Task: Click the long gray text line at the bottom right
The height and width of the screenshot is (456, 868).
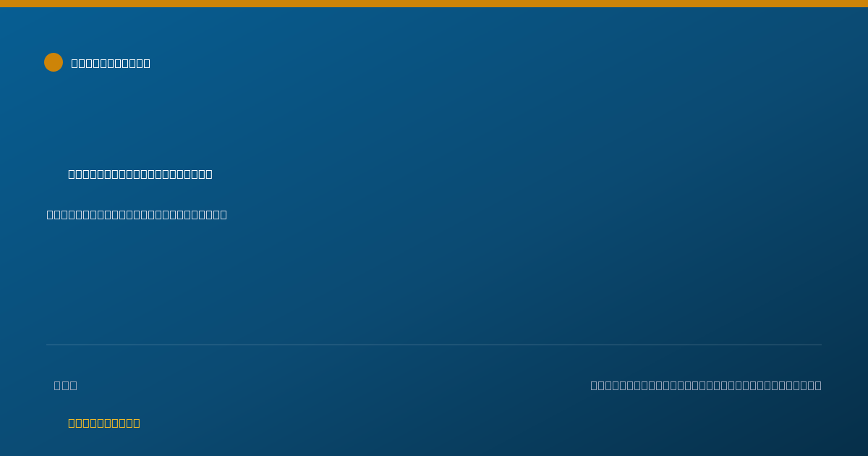Action: point(706,385)
